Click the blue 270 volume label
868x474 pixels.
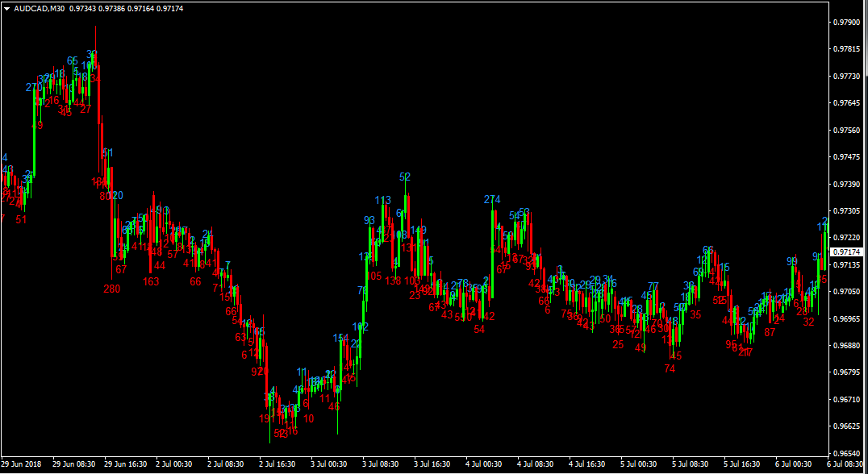tap(34, 87)
